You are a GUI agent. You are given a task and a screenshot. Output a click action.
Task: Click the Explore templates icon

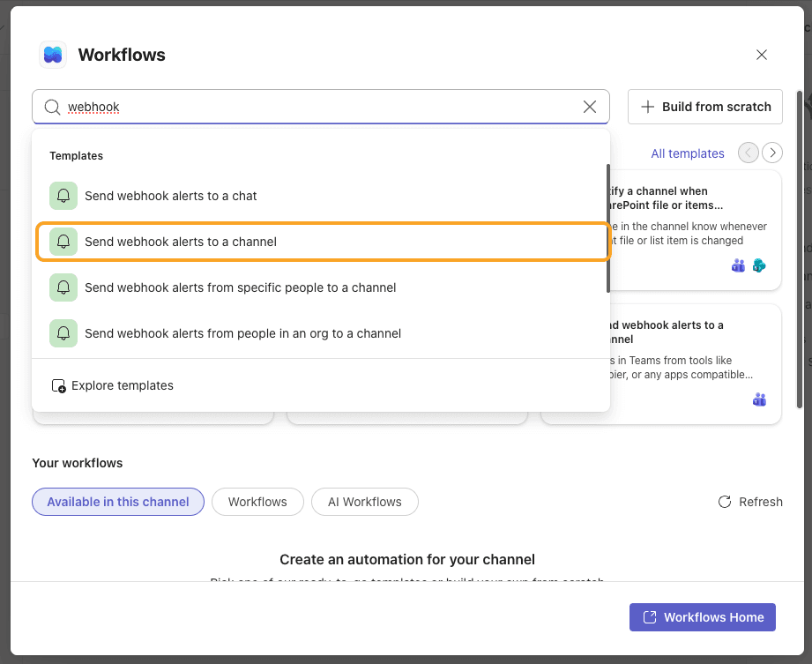pos(58,386)
